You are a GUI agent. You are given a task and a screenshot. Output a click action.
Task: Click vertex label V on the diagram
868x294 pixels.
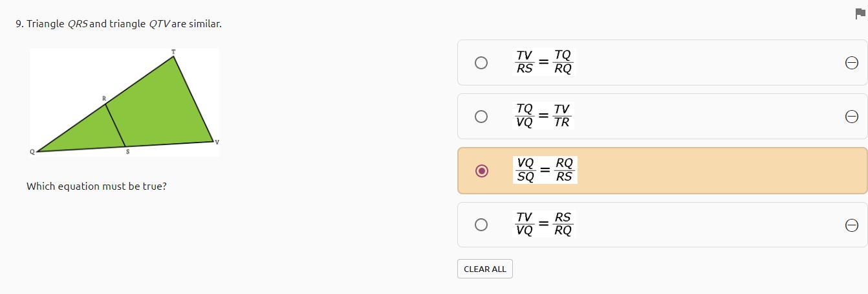click(217, 142)
